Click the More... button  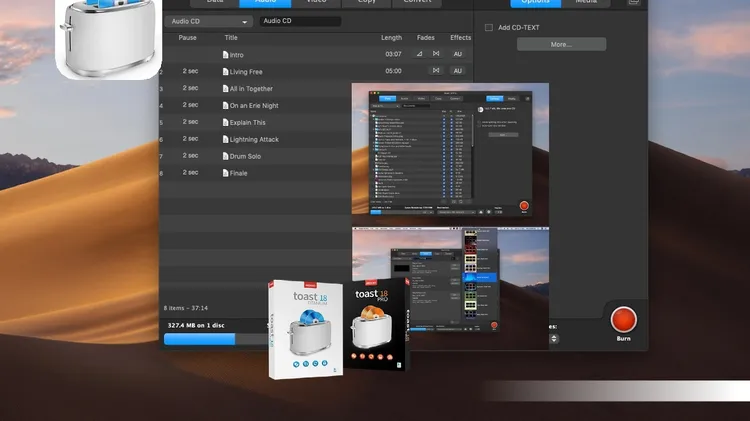click(562, 44)
